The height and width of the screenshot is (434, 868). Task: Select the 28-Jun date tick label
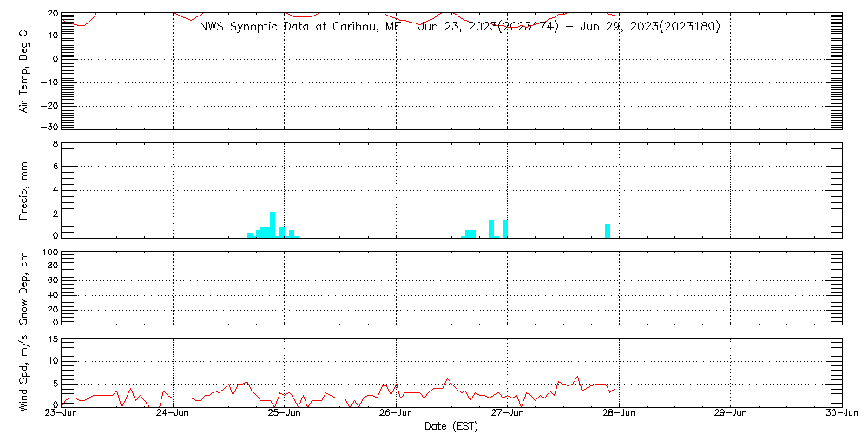click(x=618, y=414)
